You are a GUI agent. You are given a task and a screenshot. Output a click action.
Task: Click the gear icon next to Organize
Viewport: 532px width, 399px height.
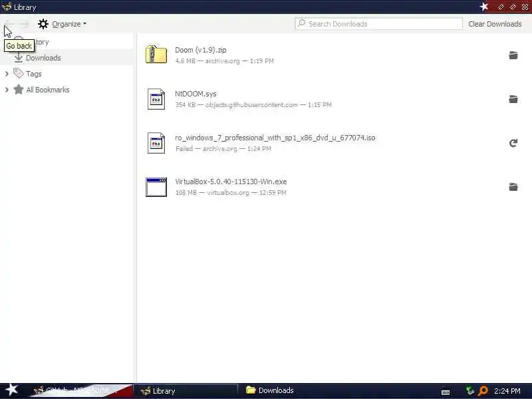pyautogui.click(x=43, y=24)
